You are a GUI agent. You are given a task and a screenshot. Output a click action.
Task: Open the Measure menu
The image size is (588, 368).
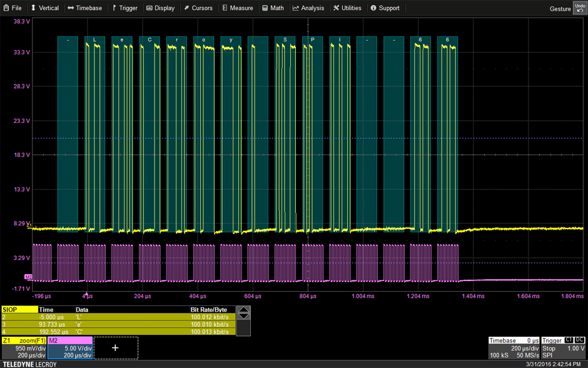pyautogui.click(x=238, y=8)
